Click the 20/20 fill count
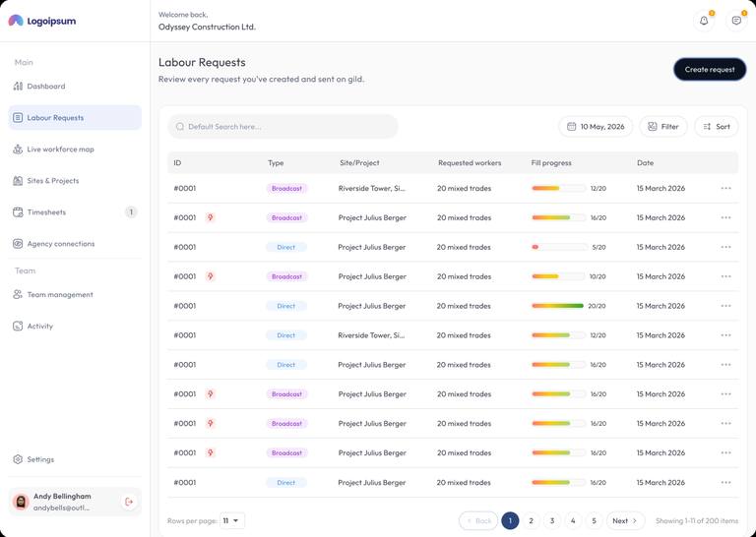The height and width of the screenshot is (537, 756). [x=597, y=306]
